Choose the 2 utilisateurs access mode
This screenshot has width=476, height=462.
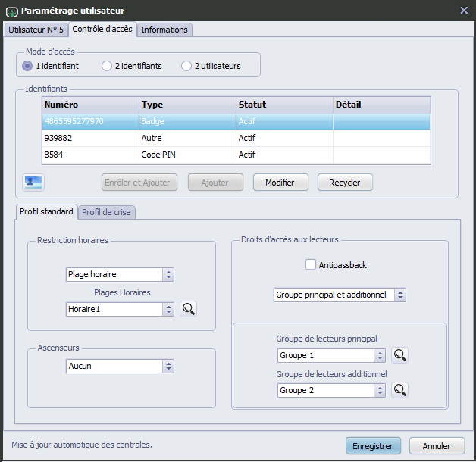coord(186,66)
